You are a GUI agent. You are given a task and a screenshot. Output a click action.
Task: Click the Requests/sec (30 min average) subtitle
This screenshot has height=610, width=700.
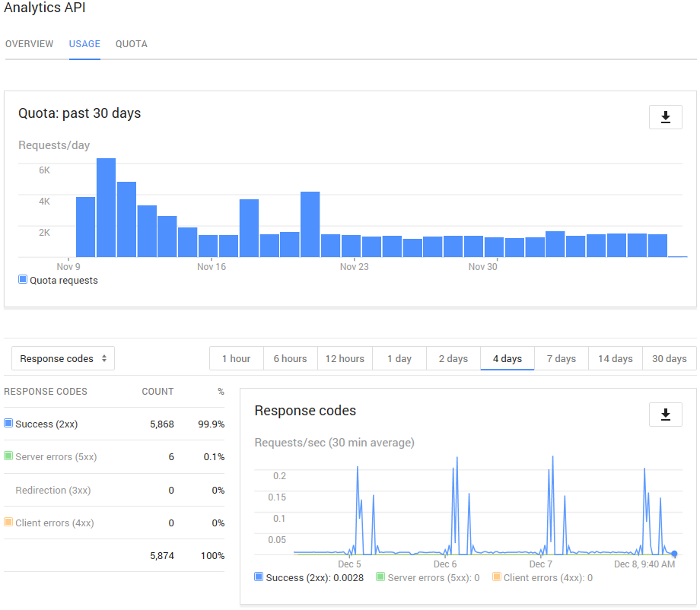pyautogui.click(x=334, y=443)
